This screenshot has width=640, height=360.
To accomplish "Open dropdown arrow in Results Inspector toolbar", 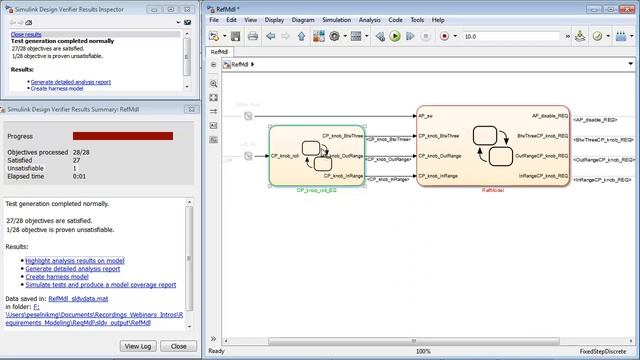I will click(x=178, y=22).
